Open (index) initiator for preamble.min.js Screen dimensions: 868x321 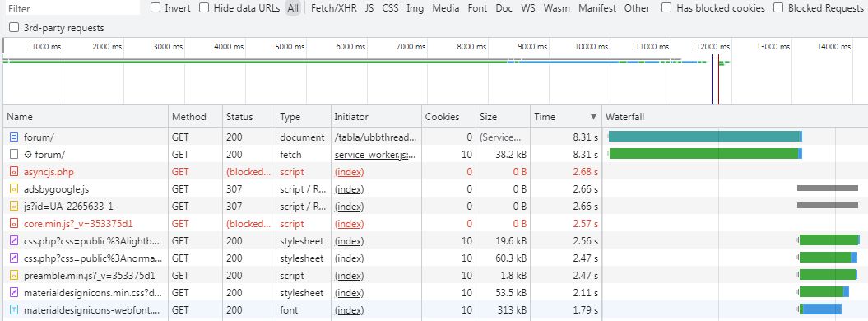pos(350,276)
